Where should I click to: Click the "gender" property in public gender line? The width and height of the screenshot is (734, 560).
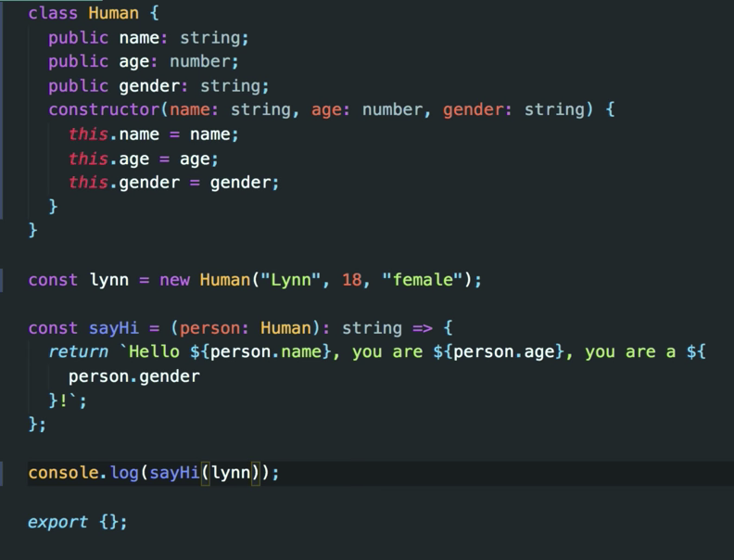pos(149,86)
